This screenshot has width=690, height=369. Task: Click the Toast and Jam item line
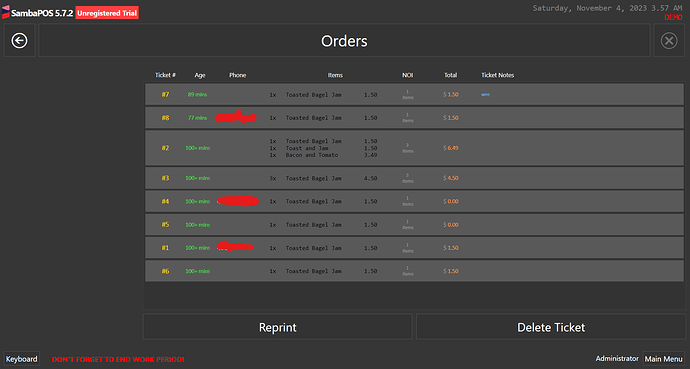tap(323, 148)
